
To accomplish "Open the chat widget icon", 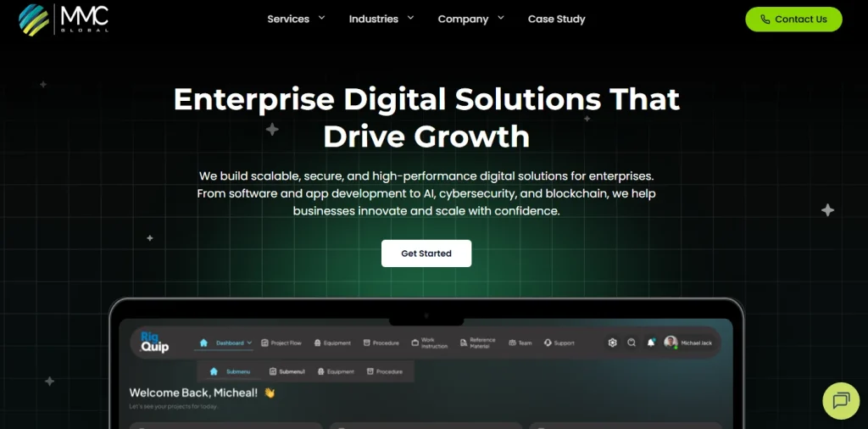I will [x=841, y=400].
